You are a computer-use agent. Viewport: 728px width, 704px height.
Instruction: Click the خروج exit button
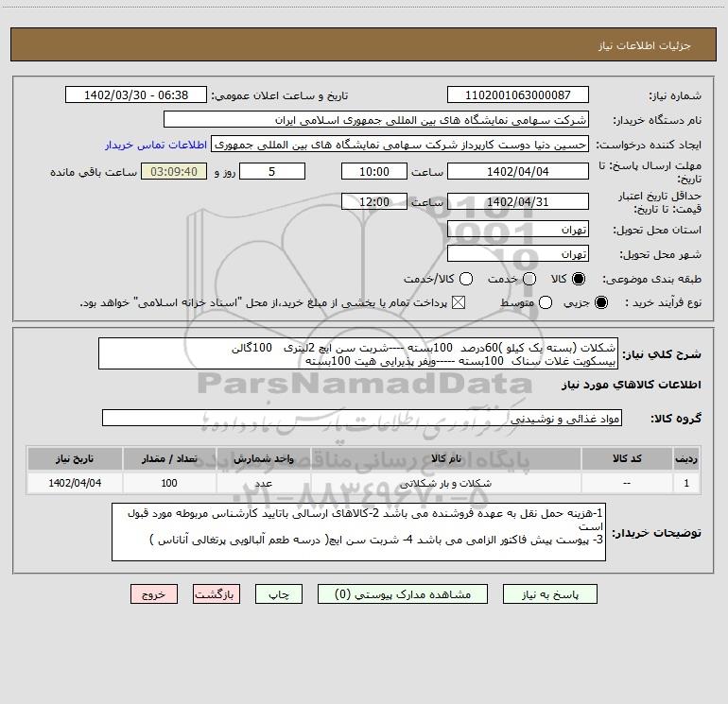154,594
